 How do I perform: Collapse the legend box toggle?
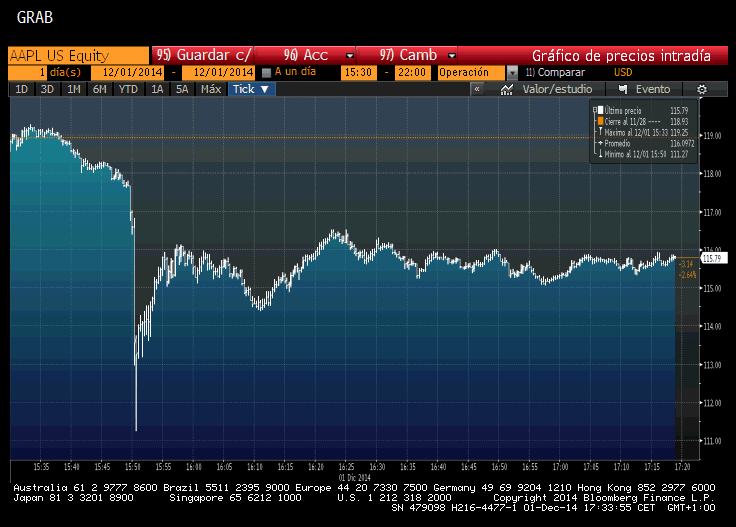point(595,110)
